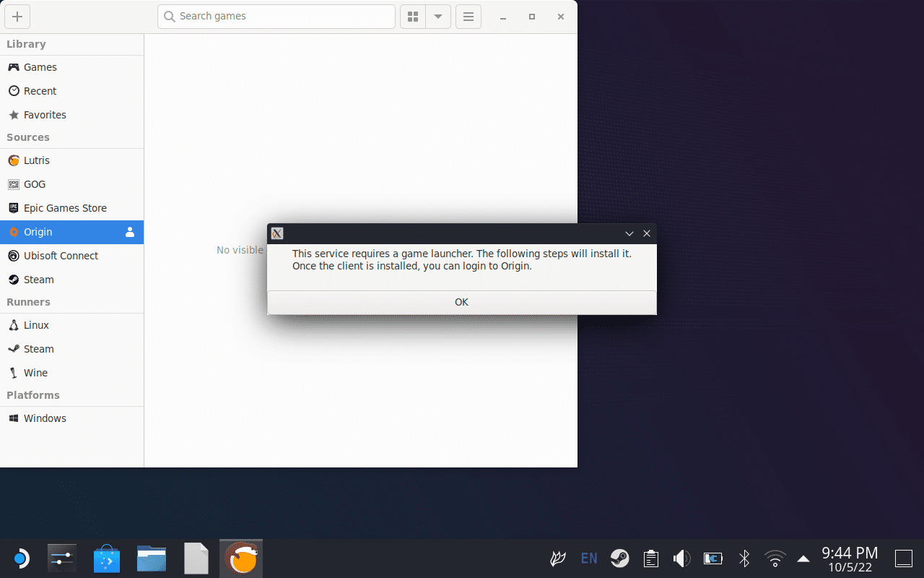Image resolution: width=924 pixels, height=578 pixels.
Task: Focus the Search games field
Action: (276, 17)
